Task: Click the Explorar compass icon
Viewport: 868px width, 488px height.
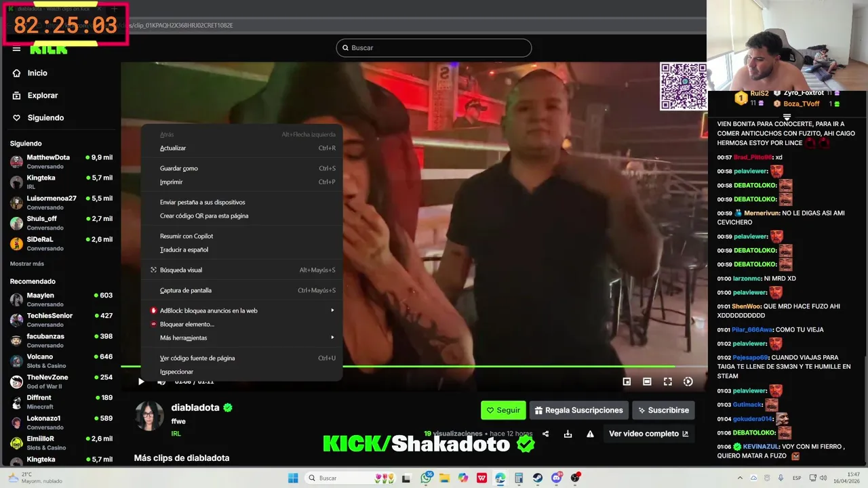Action: (17, 96)
